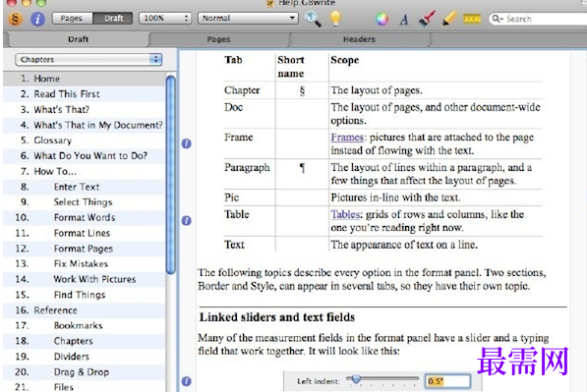Select the Select Things chapter
Image resolution: width=587 pixels, height=392 pixels.
pos(85,202)
